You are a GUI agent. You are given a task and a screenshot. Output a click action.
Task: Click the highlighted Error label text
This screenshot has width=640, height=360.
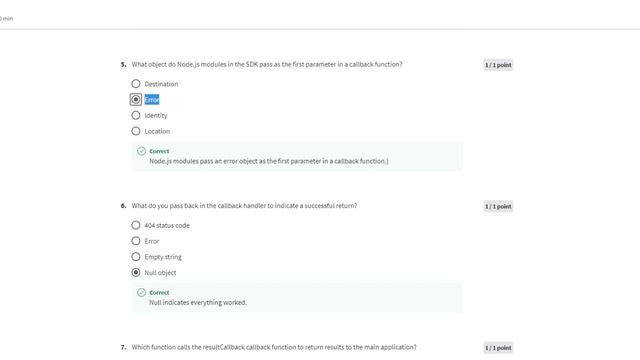[x=152, y=100]
